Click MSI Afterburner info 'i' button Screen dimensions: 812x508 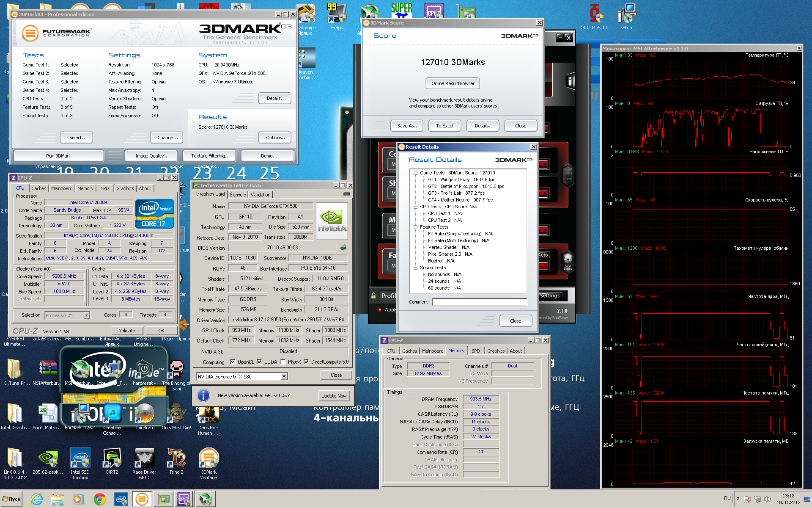pyautogui.click(x=570, y=81)
